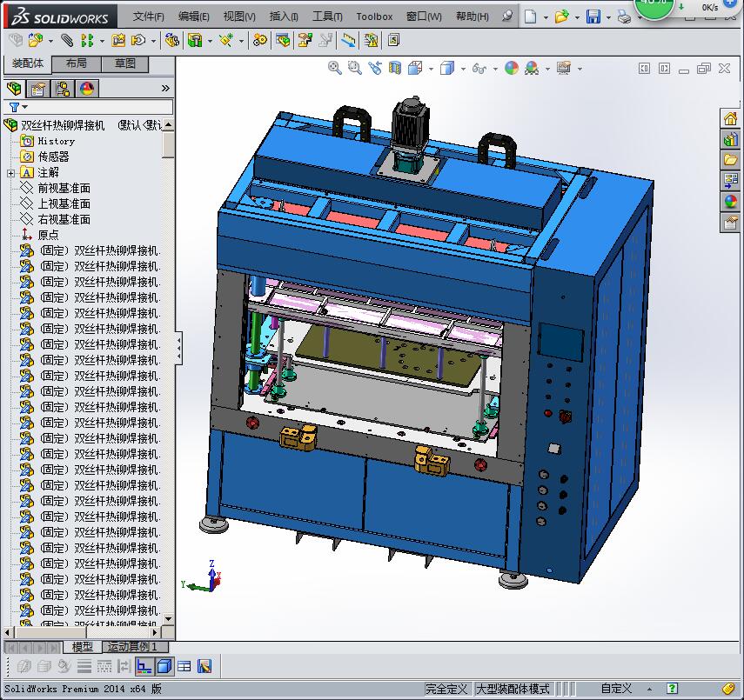The width and height of the screenshot is (744, 700).
Task: Open View Orientation dropdown arrow
Action: pos(431,69)
